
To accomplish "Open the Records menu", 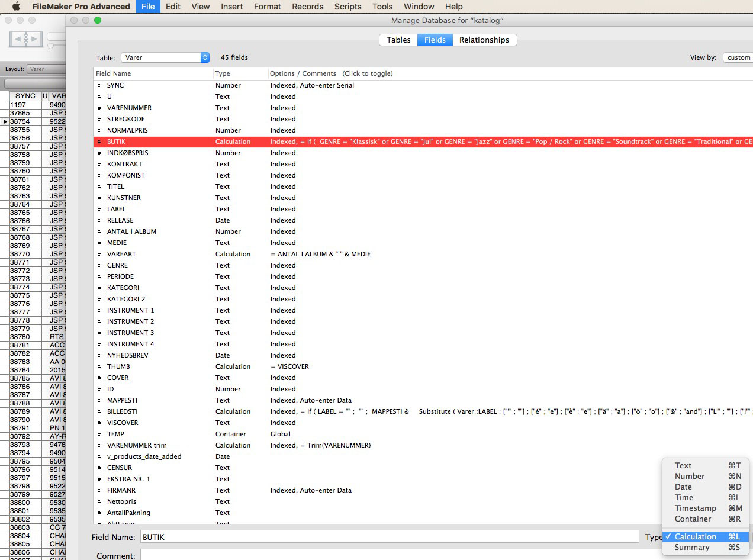I will (307, 7).
